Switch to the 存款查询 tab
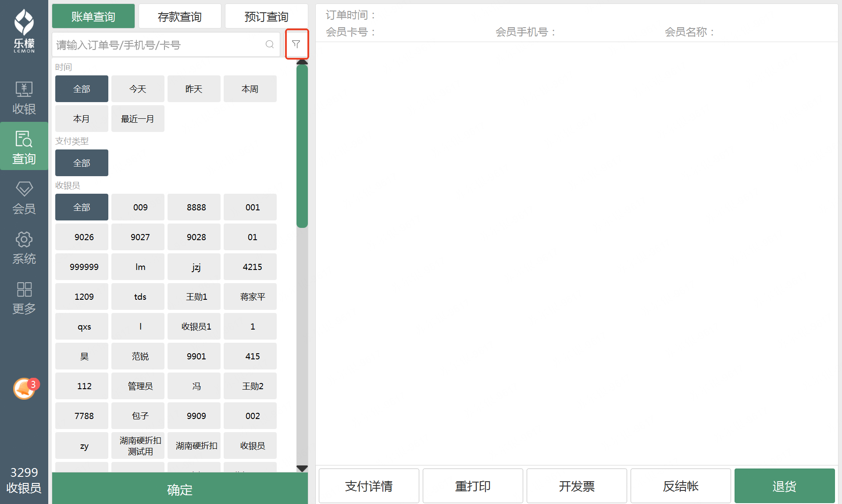Image resolution: width=842 pixels, height=504 pixels. [180, 17]
